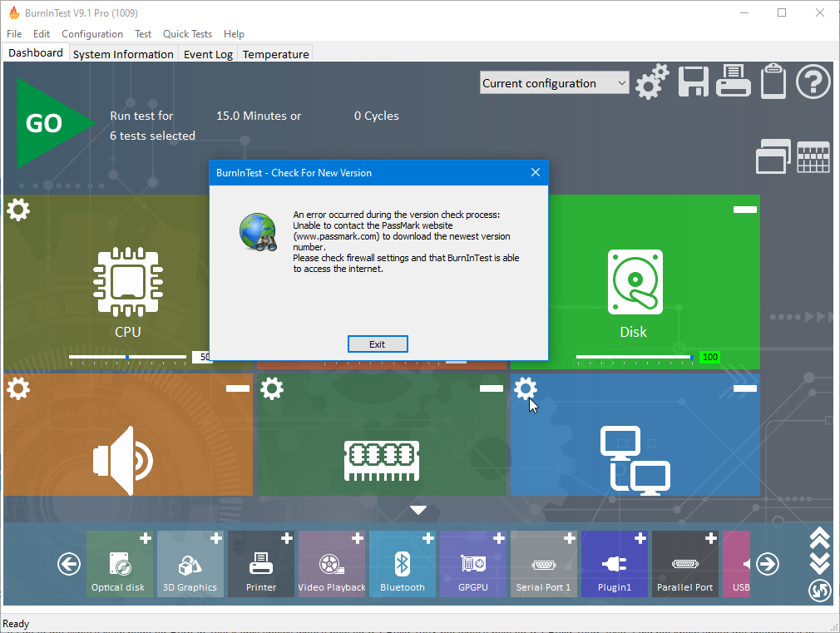Open the Edit menu
This screenshot has width=840, height=633.
click(x=42, y=34)
